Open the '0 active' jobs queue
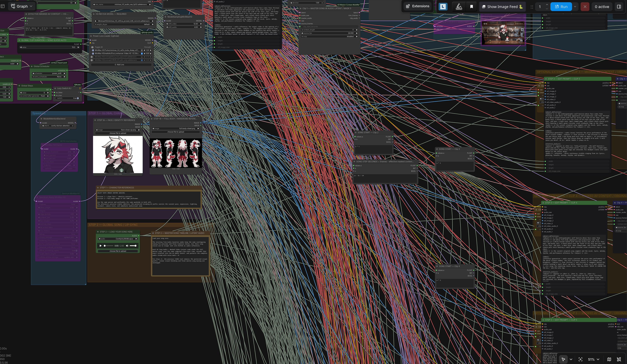 click(602, 7)
